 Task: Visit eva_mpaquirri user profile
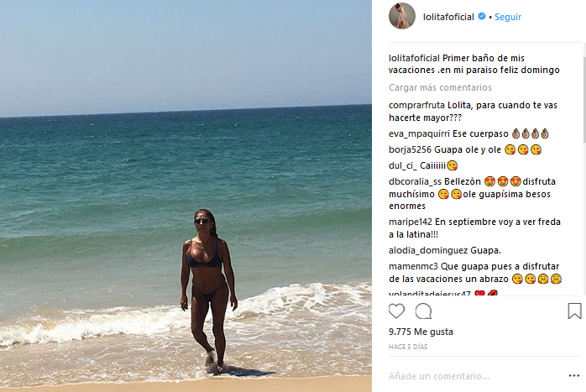419,133
